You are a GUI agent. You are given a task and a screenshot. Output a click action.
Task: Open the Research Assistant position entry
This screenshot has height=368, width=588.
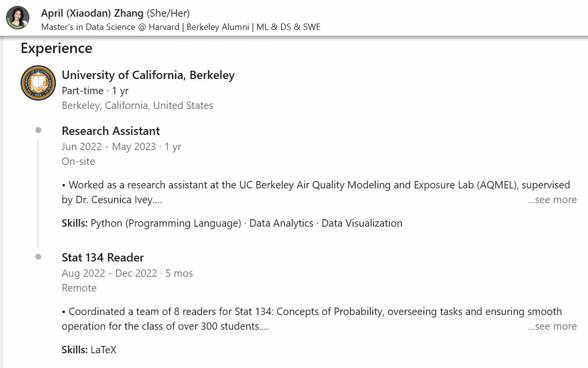click(x=110, y=131)
